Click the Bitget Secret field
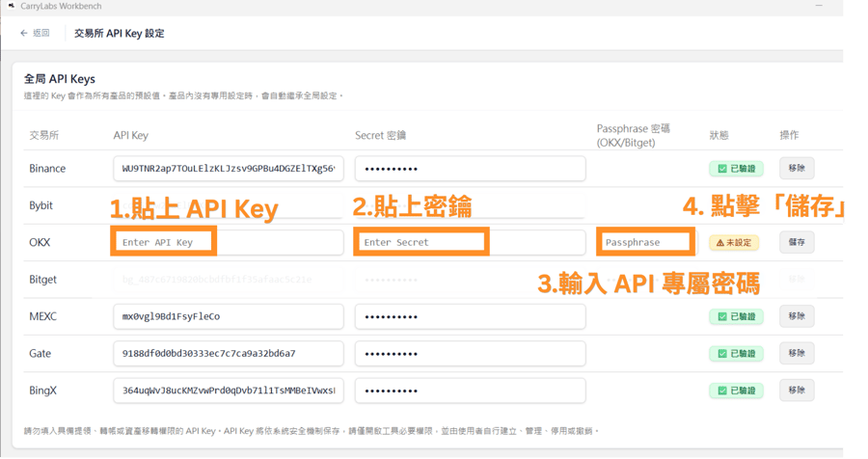This screenshot has height=459, width=868. pyautogui.click(x=470, y=280)
